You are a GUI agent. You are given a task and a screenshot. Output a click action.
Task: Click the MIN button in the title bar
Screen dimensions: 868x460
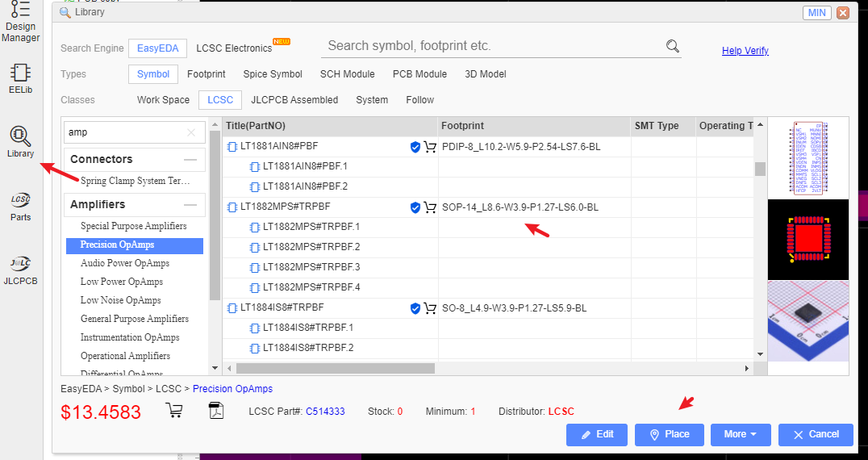click(x=816, y=13)
